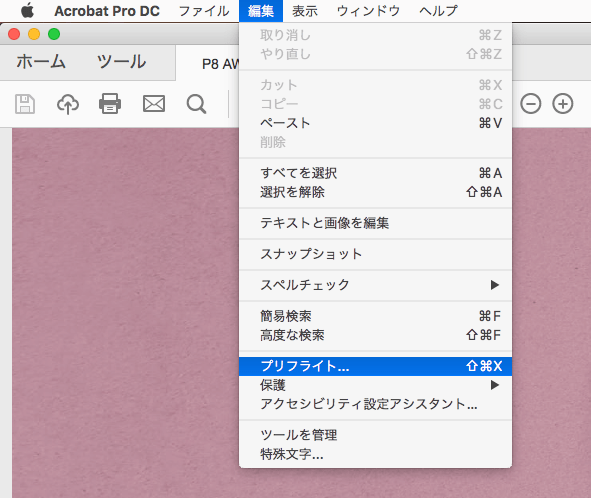
Task: Click the cloud upload icon
Action: 68,104
